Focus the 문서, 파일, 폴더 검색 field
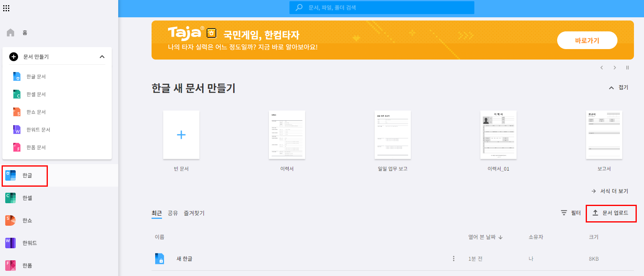Image resolution: width=644 pixels, height=276 pixels. point(382,8)
